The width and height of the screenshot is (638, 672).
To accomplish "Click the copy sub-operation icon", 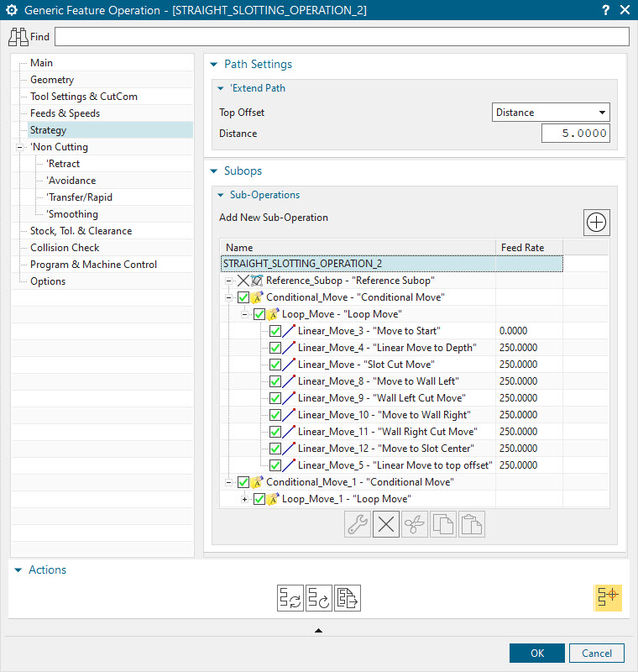I will click(443, 524).
